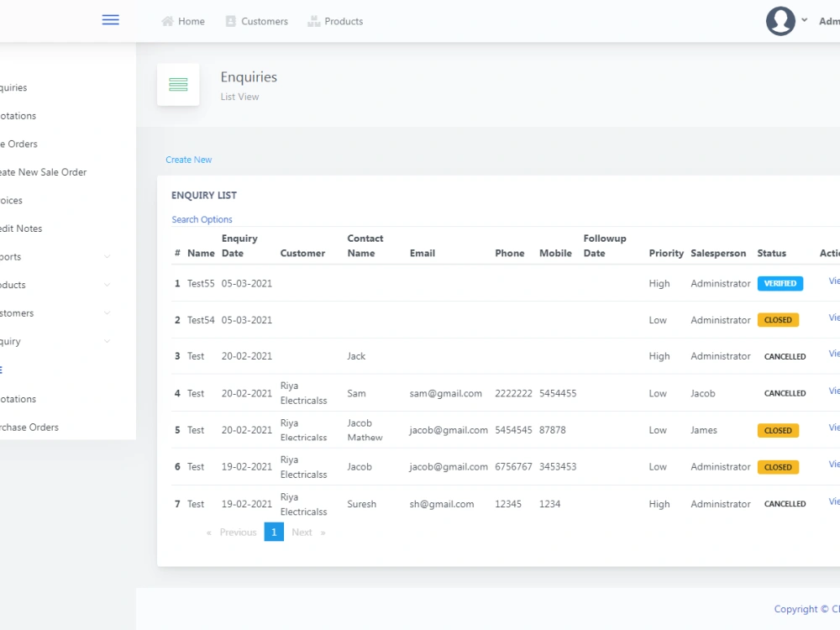Open Customers from the top menu
840x630 pixels.
(264, 22)
